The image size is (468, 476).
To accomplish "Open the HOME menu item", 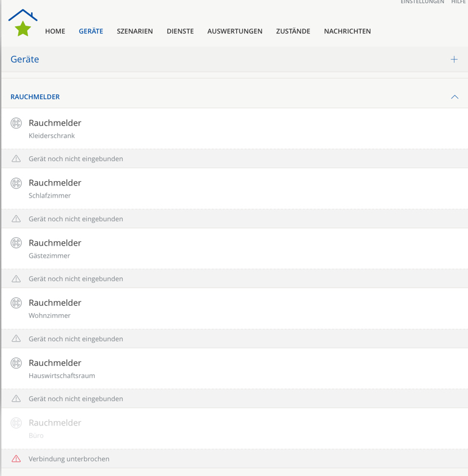I will (x=55, y=32).
